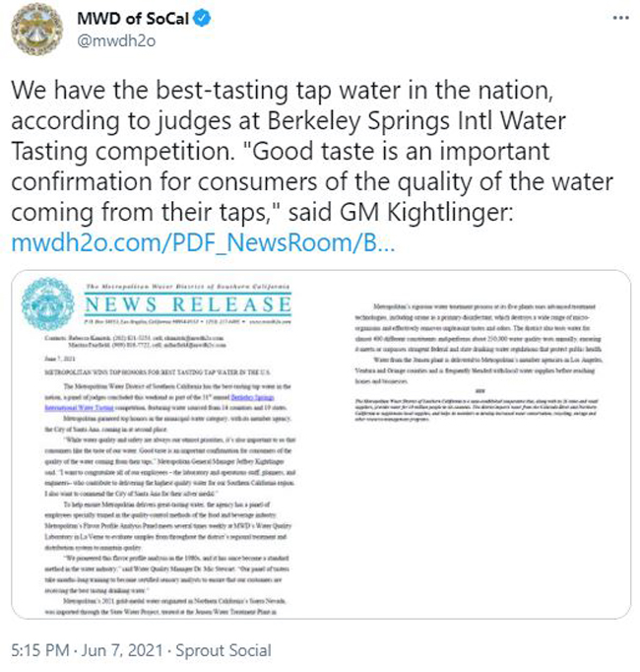This screenshot has height=672, width=640.
Task: Open the @mwdh2o handle
Action: coord(116,40)
